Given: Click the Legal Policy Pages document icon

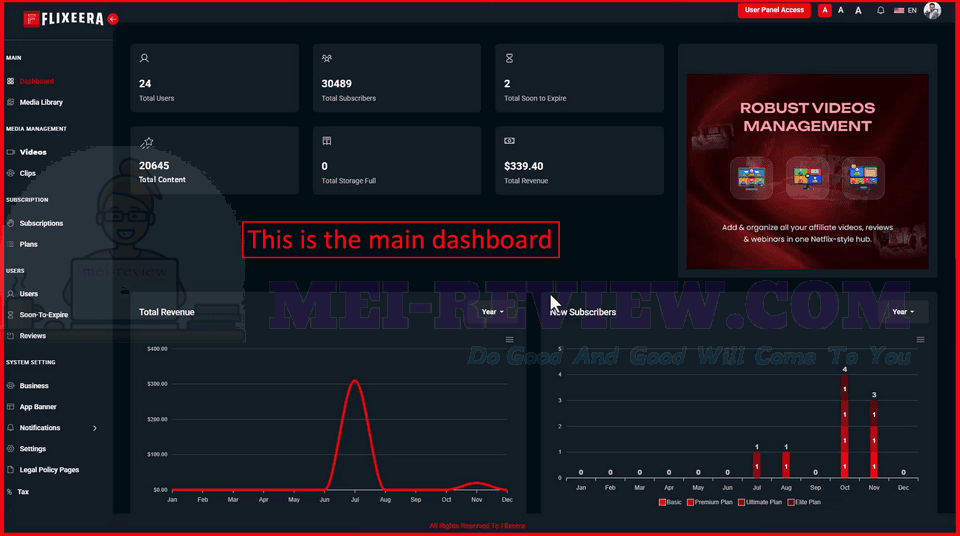Looking at the screenshot, I should [10, 470].
